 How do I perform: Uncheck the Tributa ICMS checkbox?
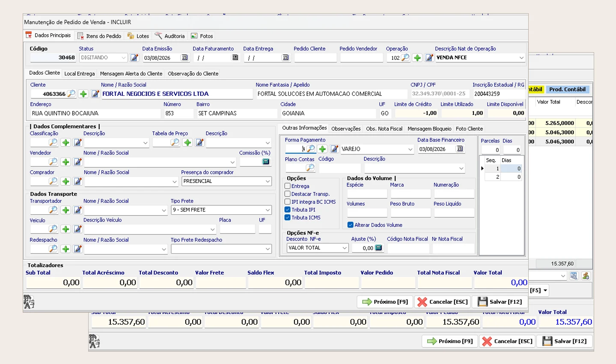[x=288, y=217]
